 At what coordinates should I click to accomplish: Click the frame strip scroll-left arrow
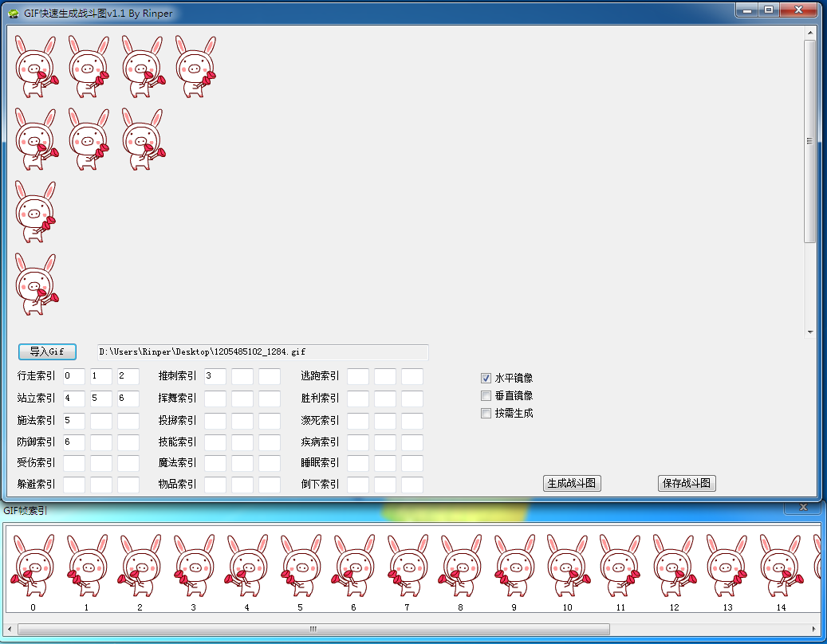[x=10, y=629]
